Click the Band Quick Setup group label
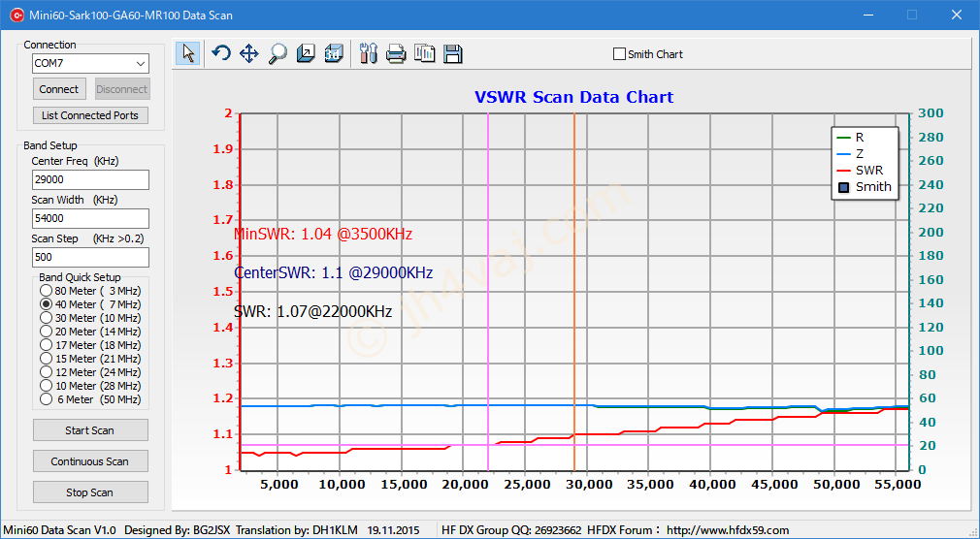The image size is (980, 539). (x=80, y=277)
